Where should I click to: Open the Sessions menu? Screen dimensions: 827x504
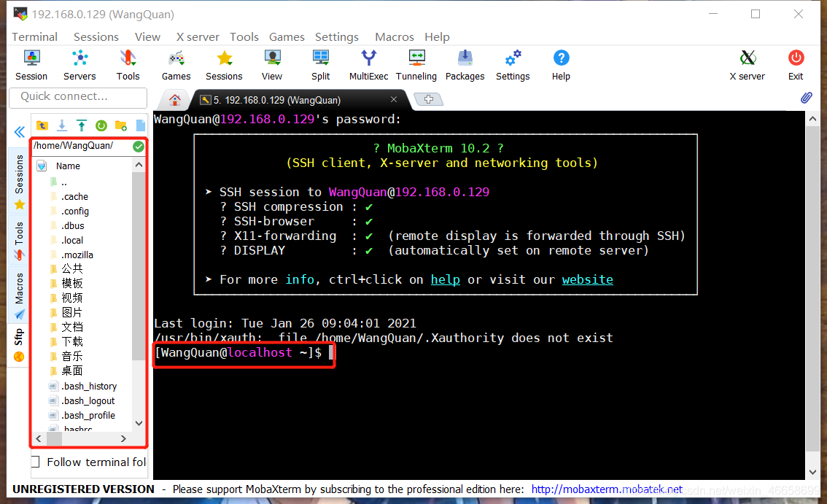[x=96, y=37]
